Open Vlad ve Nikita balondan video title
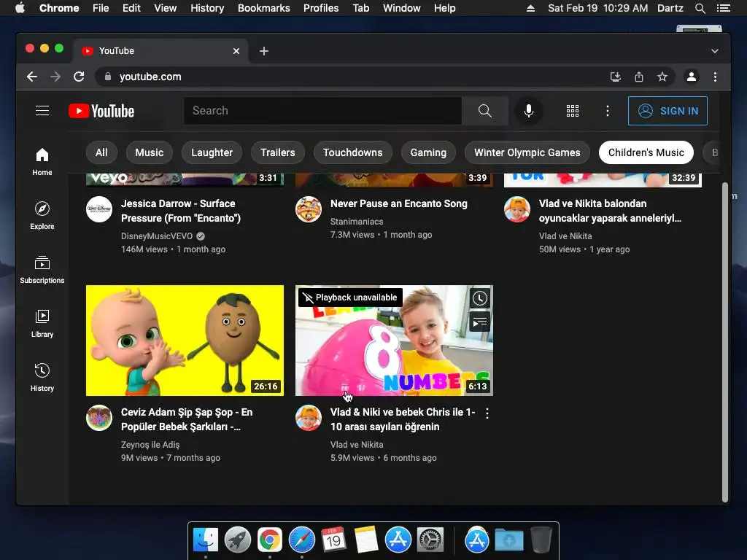 tap(611, 211)
